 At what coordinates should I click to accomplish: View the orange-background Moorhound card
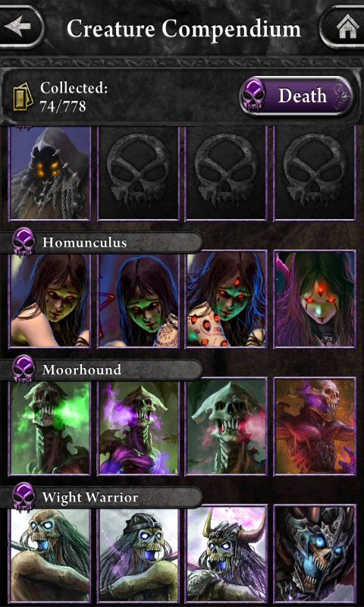pyautogui.click(x=315, y=427)
